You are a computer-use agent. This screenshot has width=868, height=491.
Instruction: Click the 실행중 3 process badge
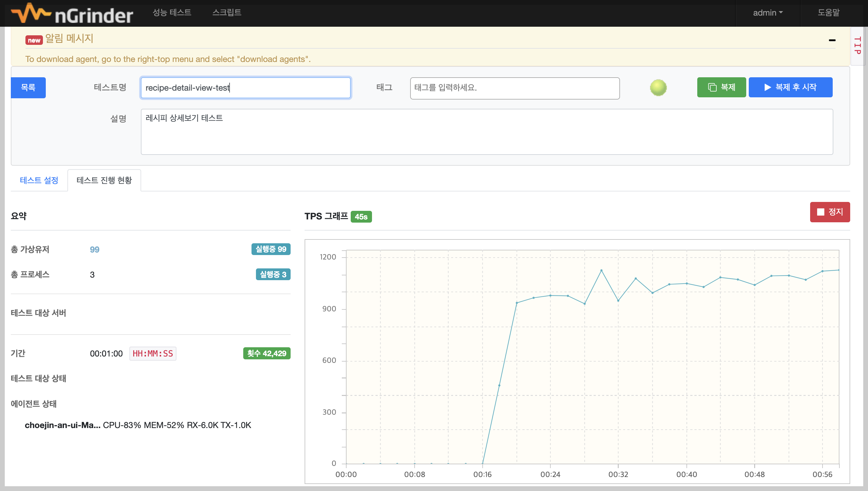coord(273,274)
